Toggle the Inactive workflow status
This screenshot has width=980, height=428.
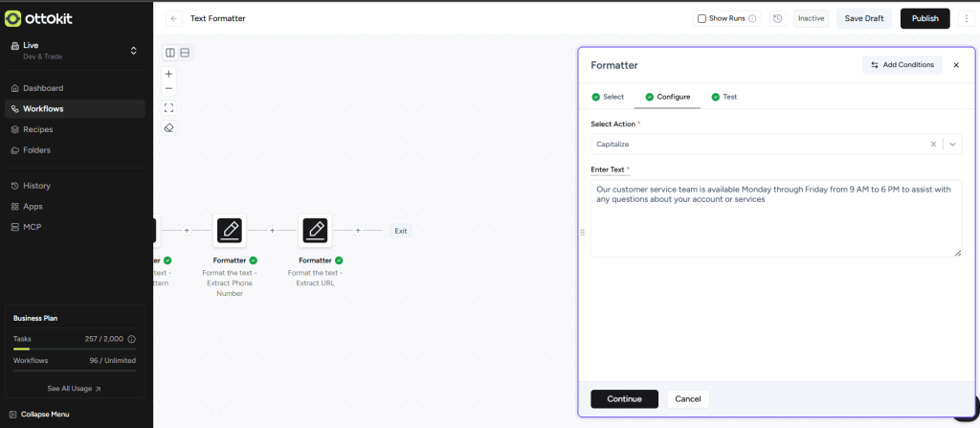point(811,18)
